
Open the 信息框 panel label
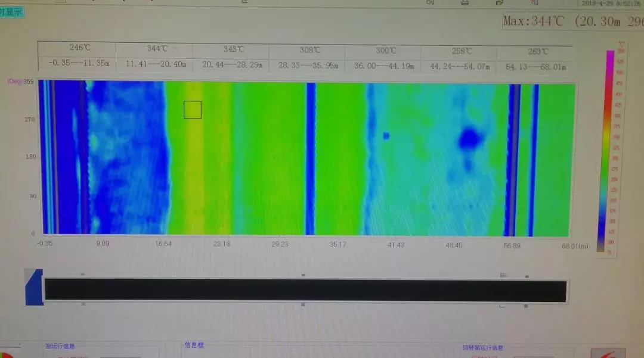coord(194,345)
